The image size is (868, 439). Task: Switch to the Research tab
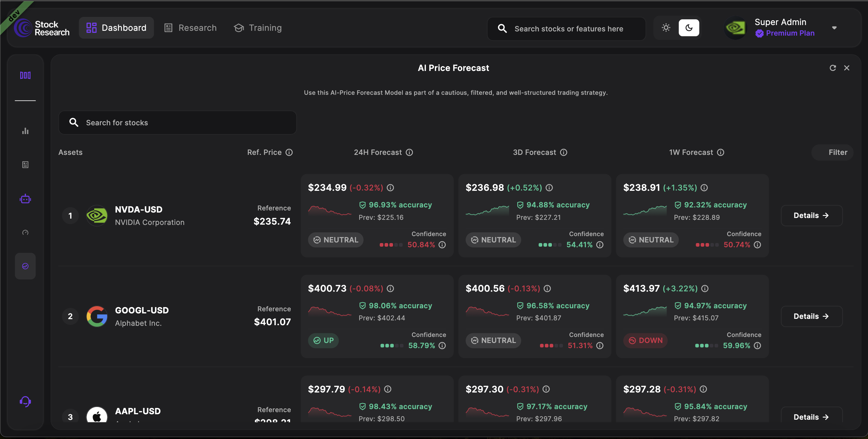click(x=190, y=28)
